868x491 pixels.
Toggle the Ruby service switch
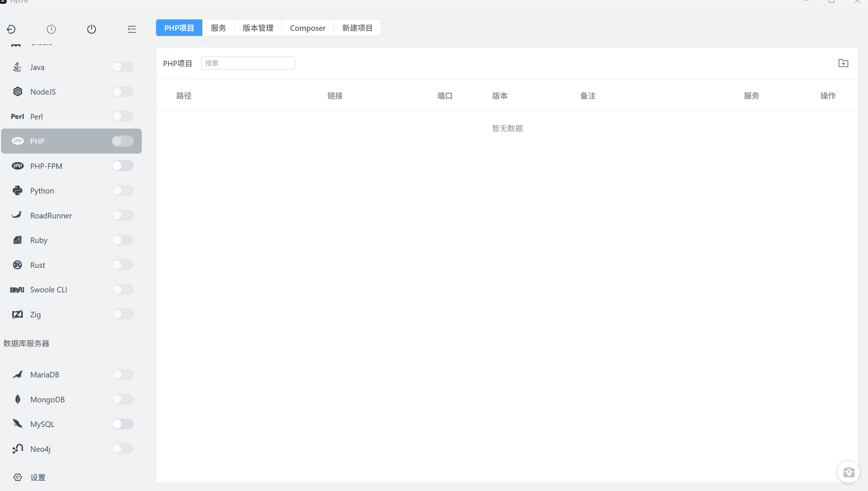click(123, 240)
